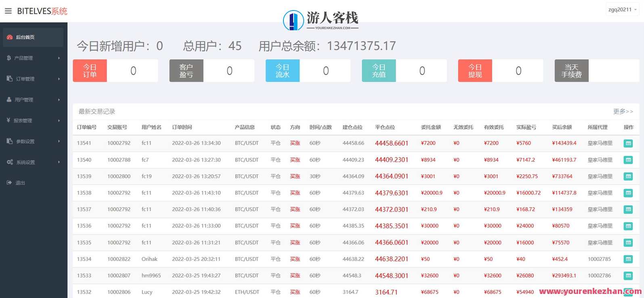Expand the 系统设置 submenu arrow
Image resolution: width=644 pixels, height=298 pixels.
[59, 162]
